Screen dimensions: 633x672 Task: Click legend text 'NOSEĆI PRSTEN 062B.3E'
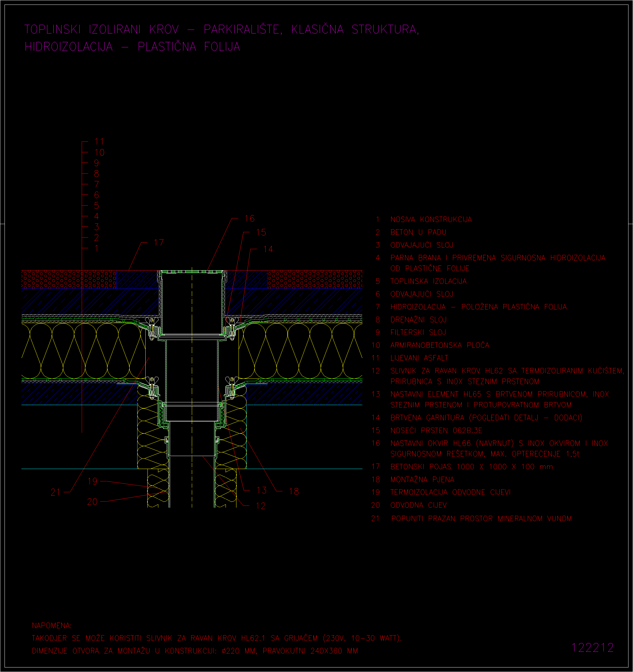pyautogui.click(x=436, y=431)
